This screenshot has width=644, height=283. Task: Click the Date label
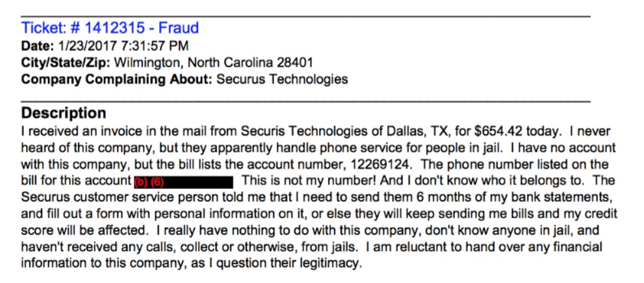point(38,46)
